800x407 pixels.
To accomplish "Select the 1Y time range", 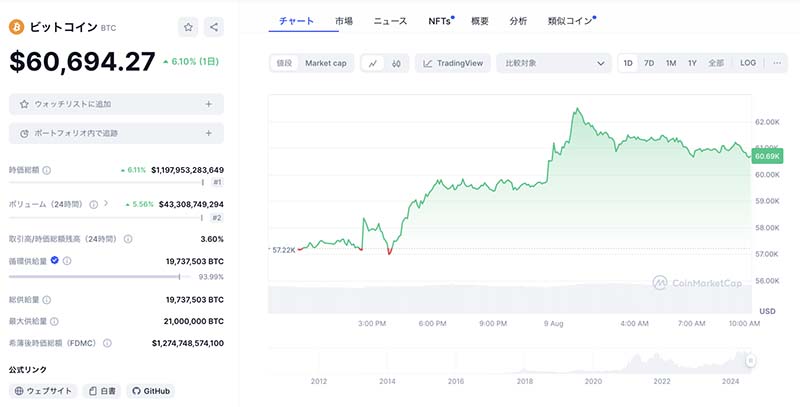I will 692,63.
